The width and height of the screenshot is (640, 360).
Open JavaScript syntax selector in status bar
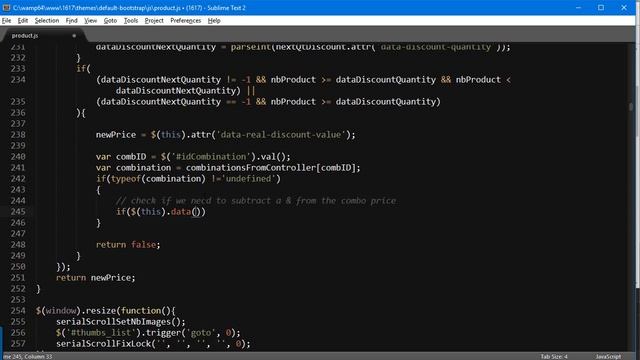tap(608, 356)
